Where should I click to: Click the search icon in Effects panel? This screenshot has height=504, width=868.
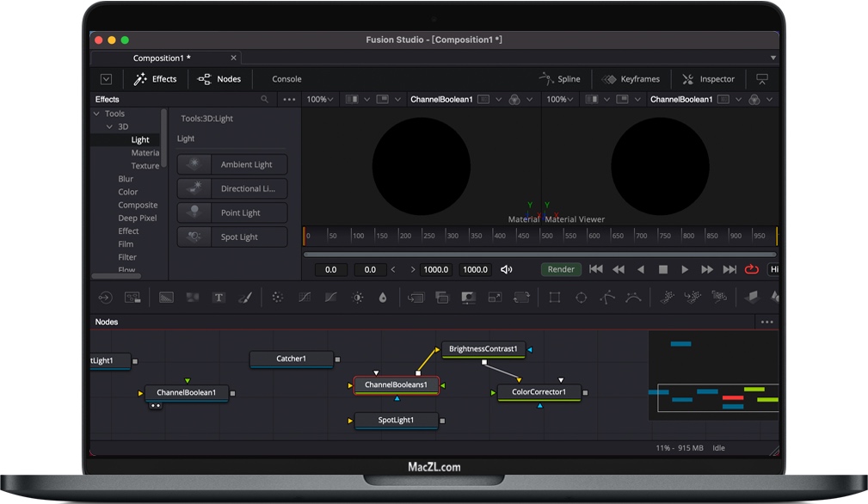tap(265, 100)
